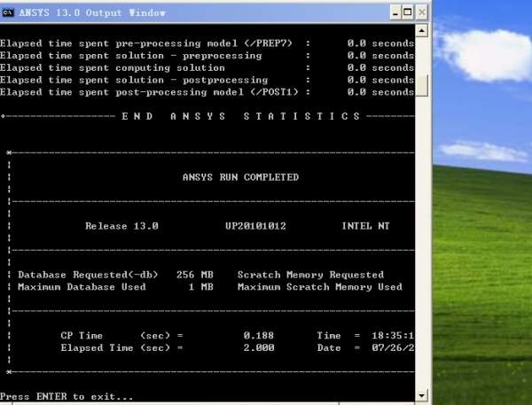Click the pre-processing model (/PREP7) line
532x405 pixels.
coord(207,43)
